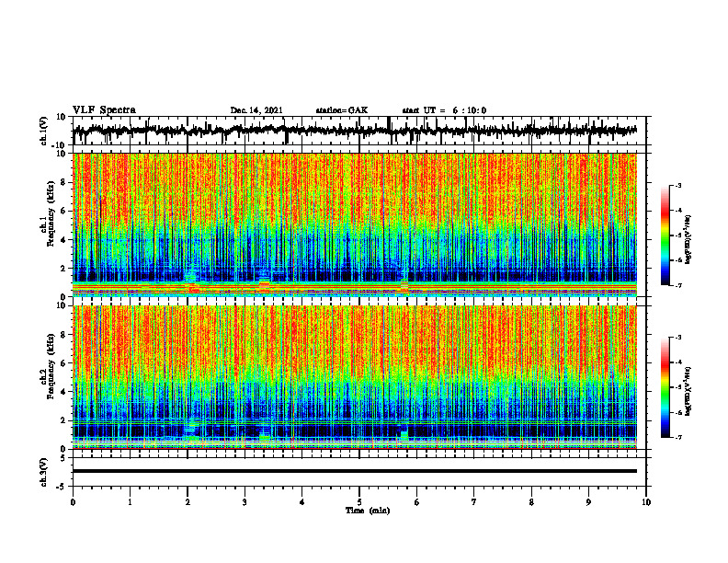Click the "-3" label on ch.1 colorbar
The height and width of the screenshot is (563, 728).
[677, 185]
